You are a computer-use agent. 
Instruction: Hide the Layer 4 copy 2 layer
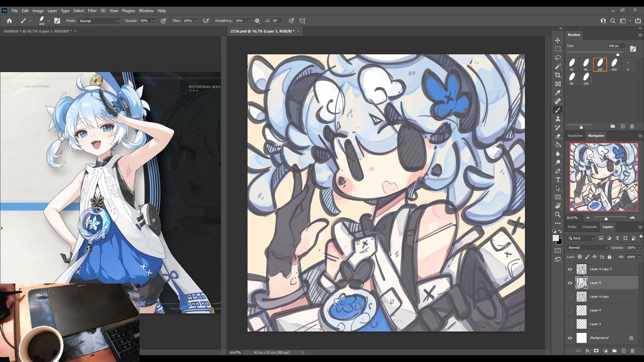[x=570, y=269]
